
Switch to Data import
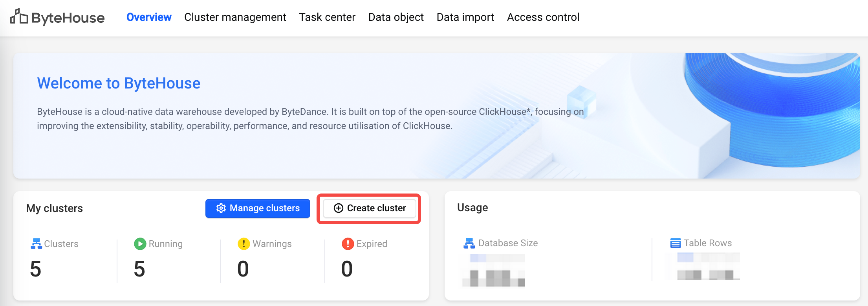click(465, 17)
